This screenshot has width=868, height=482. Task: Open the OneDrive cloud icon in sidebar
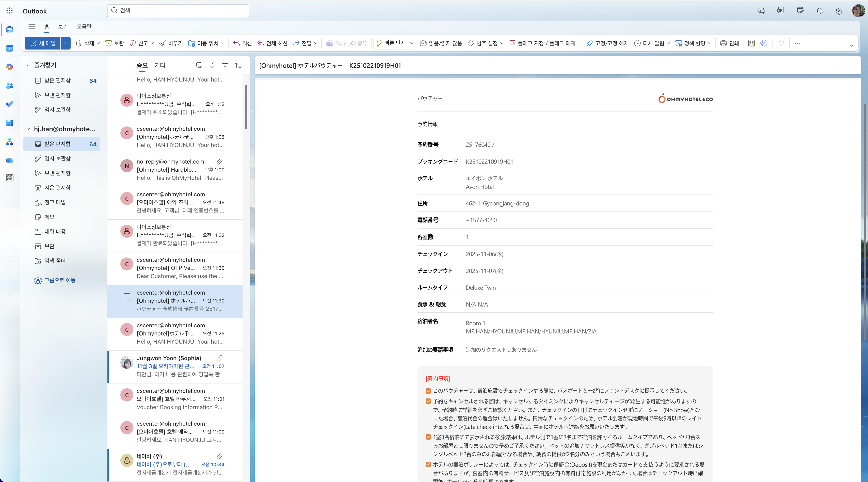(10, 160)
